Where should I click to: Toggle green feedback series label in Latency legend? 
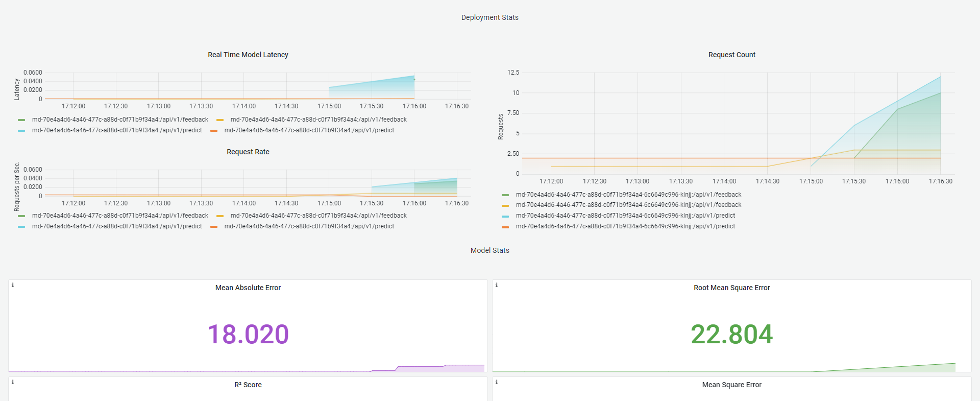(120, 120)
